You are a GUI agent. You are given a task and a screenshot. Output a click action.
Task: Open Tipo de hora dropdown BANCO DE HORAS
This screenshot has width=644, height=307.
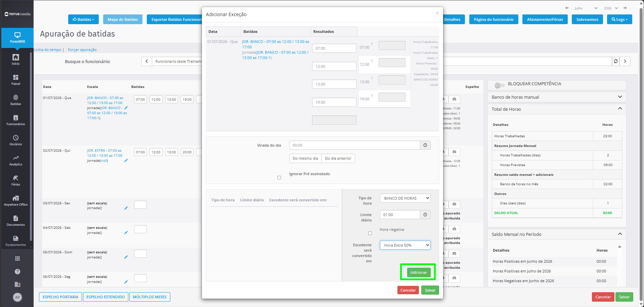[x=405, y=198]
